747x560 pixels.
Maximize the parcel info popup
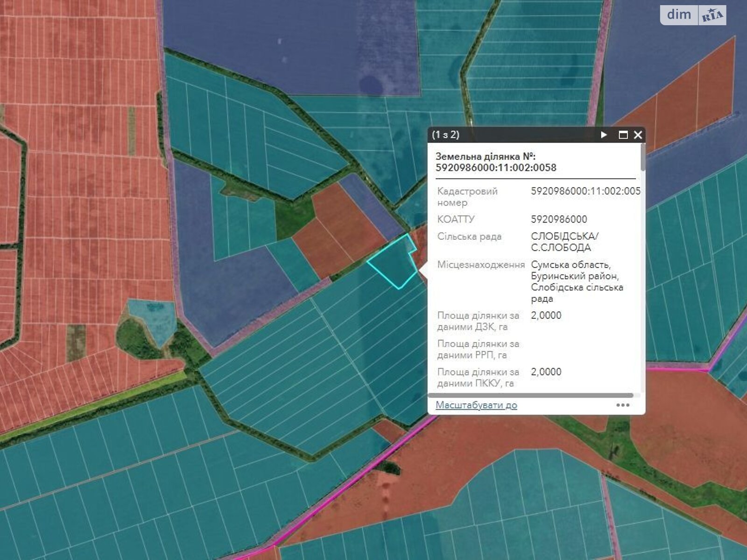click(623, 135)
